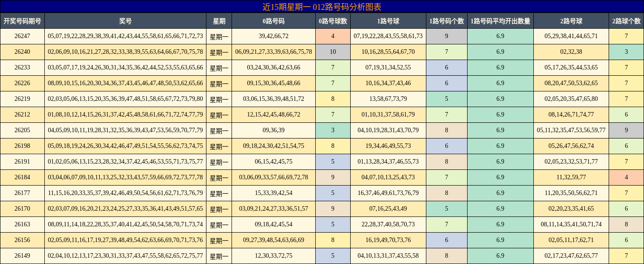Select the 奖号 cell starting 08,09,11,14

[125, 225]
